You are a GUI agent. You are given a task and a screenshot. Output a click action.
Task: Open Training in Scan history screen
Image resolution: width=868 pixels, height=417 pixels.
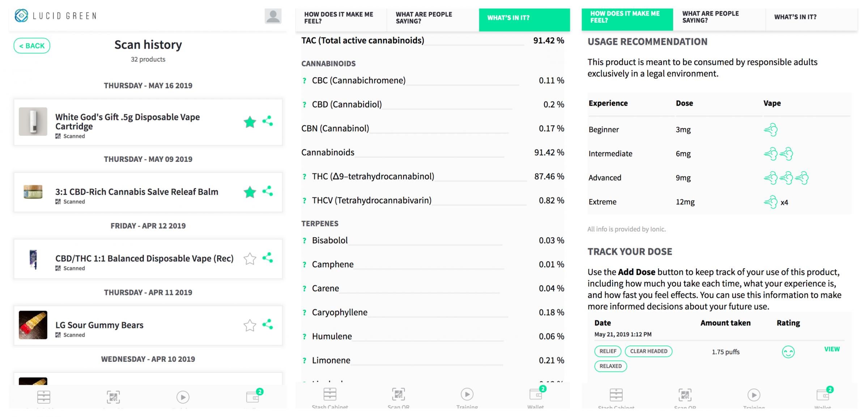tap(183, 397)
